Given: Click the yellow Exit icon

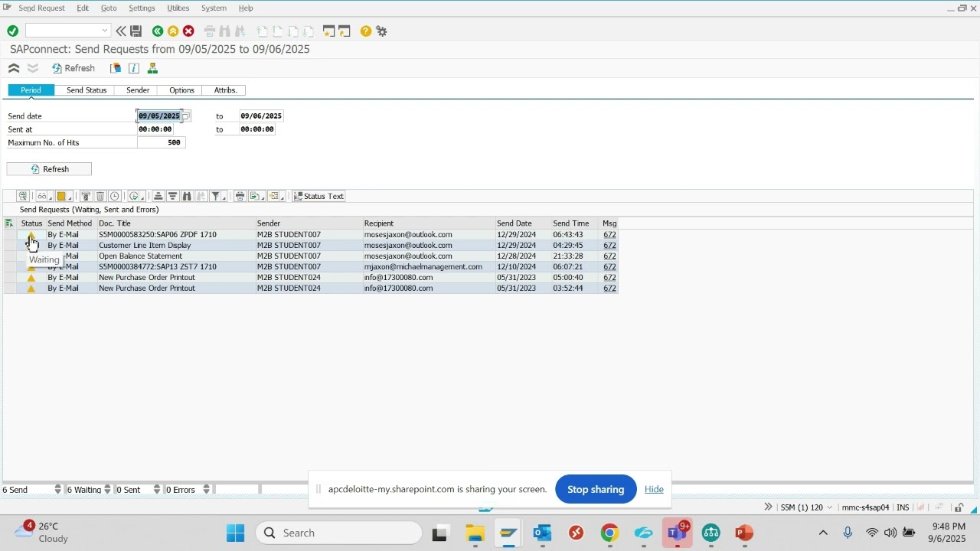Looking at the screenshot, I should pyautogui.click(x=173, y=31).
